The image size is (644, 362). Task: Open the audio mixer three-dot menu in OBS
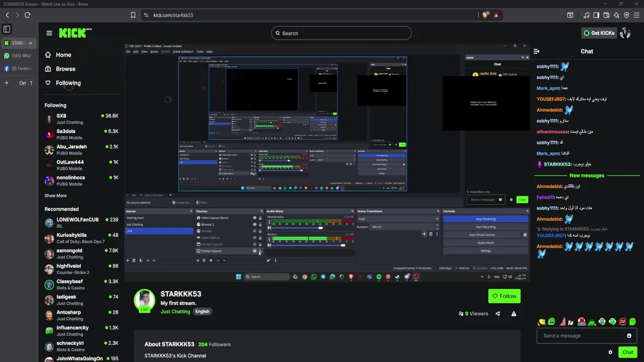275,260
